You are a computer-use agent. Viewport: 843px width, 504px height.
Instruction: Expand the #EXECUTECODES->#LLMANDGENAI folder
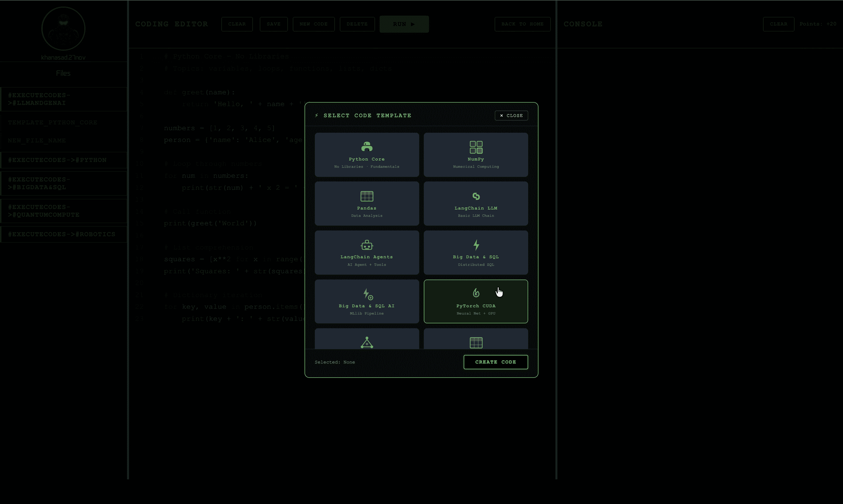pyautogui.click(x=64, y=99)
